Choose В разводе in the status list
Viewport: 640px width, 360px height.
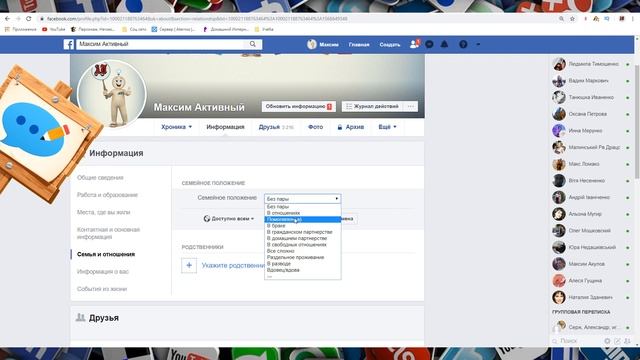[x=302, y=264]
